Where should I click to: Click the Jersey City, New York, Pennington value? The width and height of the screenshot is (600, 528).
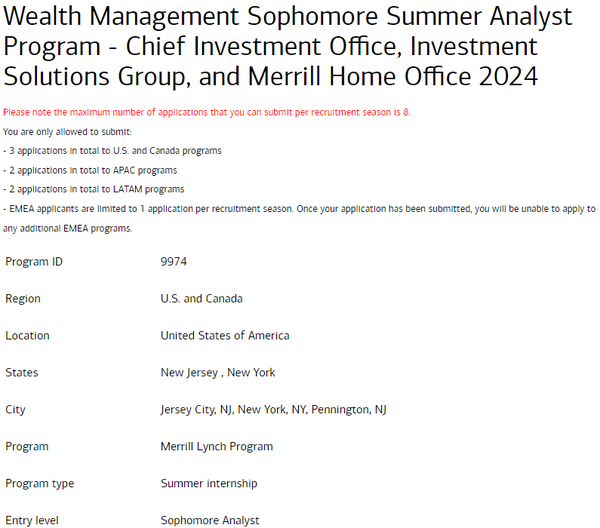coord(273,410)
